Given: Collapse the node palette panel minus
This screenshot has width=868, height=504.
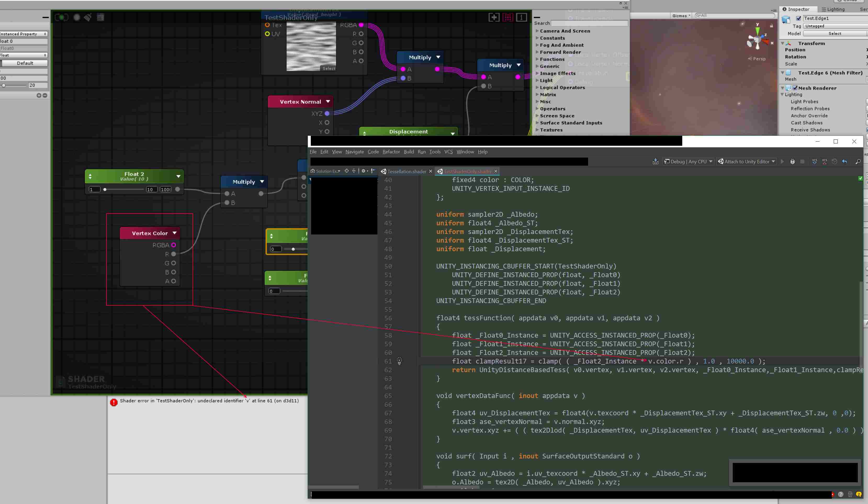Looking at the screenshot, I should coord(537,17).
